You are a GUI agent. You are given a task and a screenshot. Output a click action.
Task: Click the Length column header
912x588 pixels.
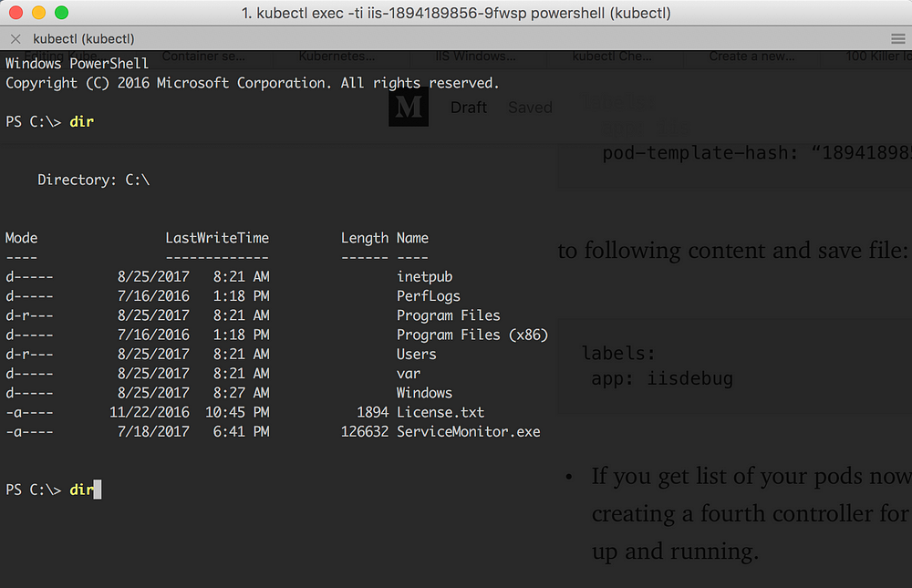[364, 238]
